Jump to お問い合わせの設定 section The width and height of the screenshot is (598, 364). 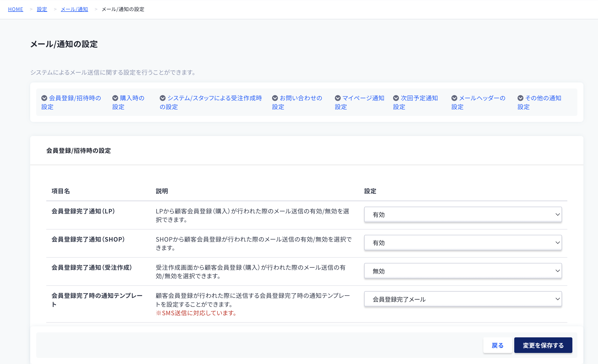coord(297,102)
